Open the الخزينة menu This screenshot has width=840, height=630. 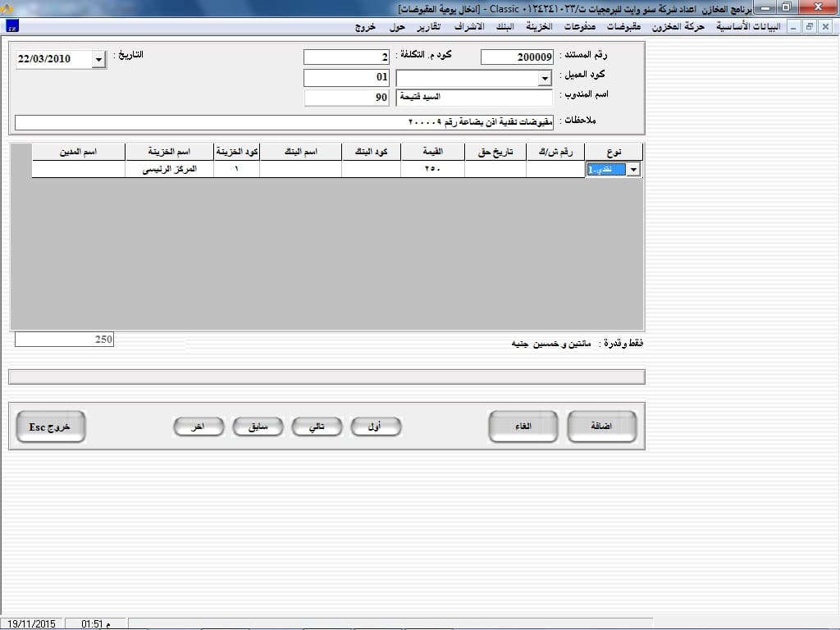coord(539,27)
